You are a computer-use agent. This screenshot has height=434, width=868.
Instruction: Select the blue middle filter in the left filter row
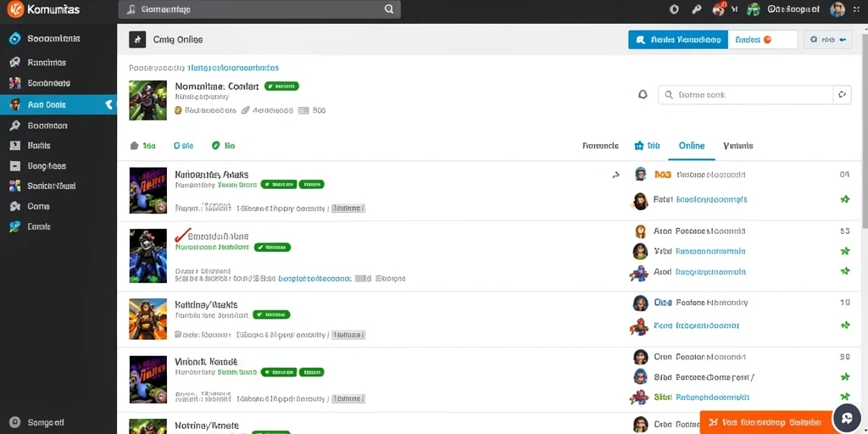pos(183,146)
